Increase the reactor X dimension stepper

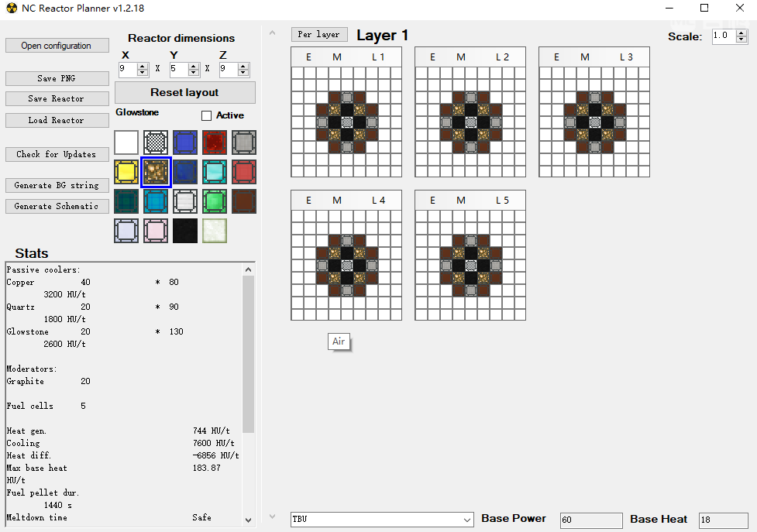pos(143,66)
